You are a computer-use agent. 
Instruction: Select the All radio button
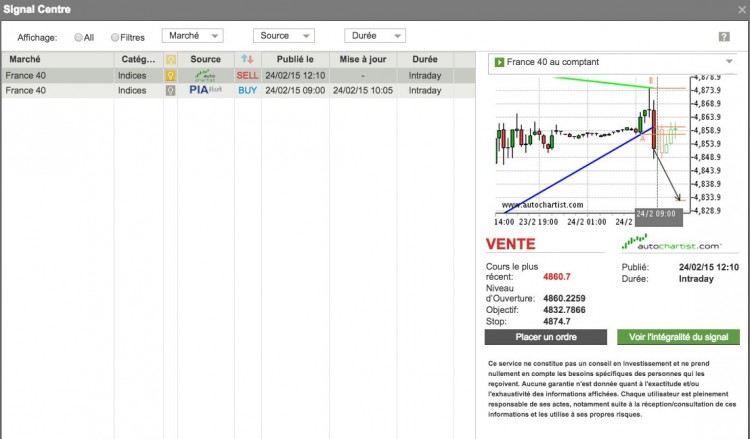78,37
